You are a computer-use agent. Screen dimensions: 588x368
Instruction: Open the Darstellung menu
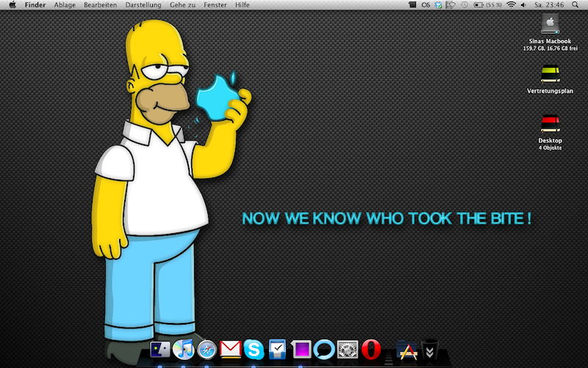(143, 5)
